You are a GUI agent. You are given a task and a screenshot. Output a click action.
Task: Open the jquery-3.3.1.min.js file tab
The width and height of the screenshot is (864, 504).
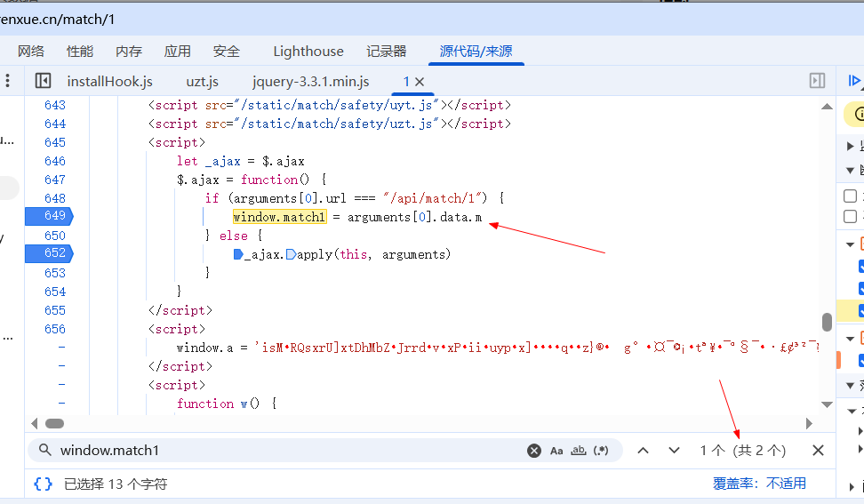pyautogui.click(x=311, y=82)
